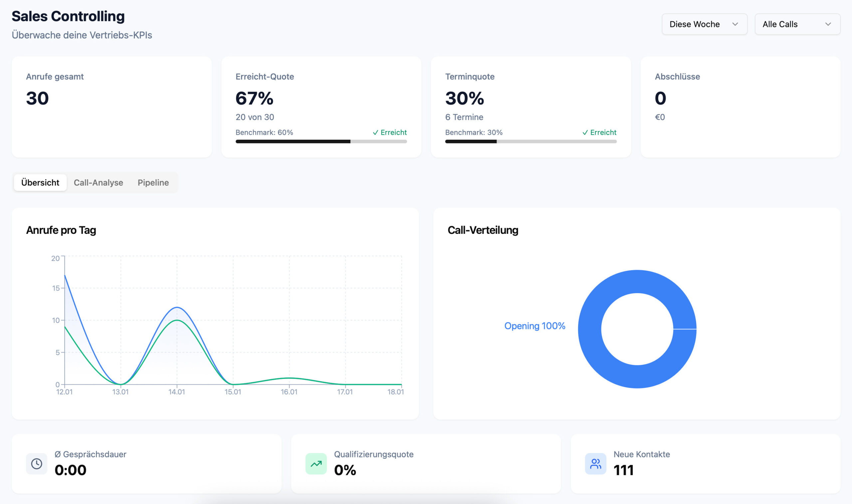Click the 16.01 label on x-axis
The height and width of the screenshot is (504, 852).
pyautogui.click(x=289, y=392)
